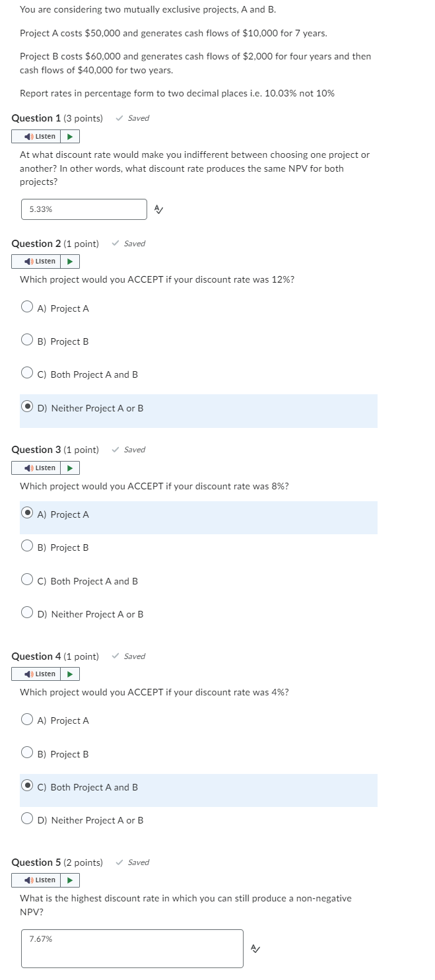
Task: Select Project A for Question 2
Action: 27,306
